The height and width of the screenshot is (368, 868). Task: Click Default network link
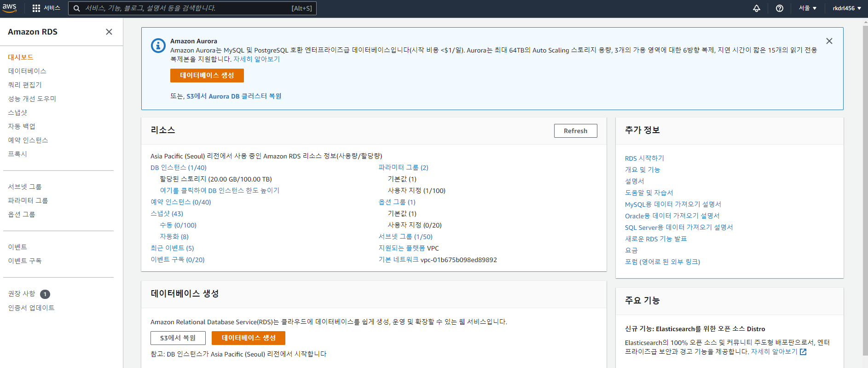(399, 260)
